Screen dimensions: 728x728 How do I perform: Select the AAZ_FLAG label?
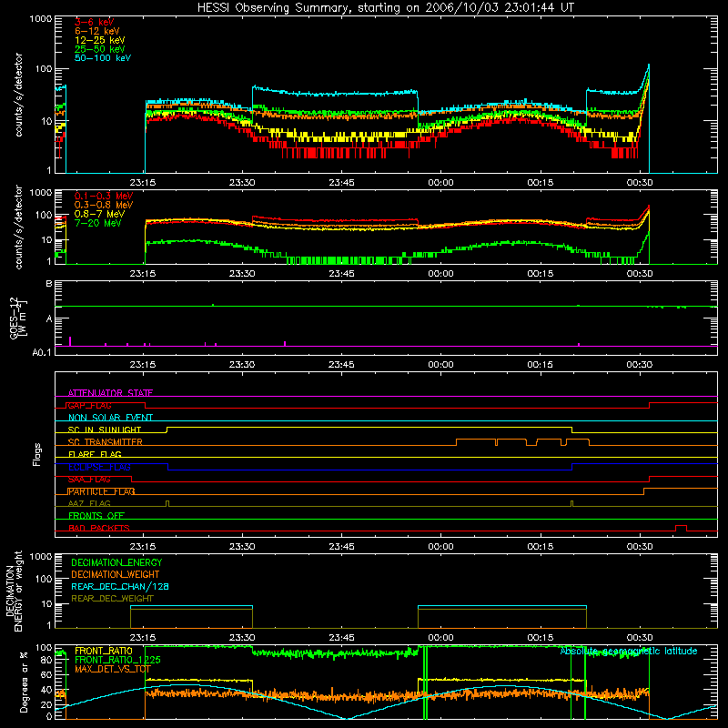click(89, 503)
